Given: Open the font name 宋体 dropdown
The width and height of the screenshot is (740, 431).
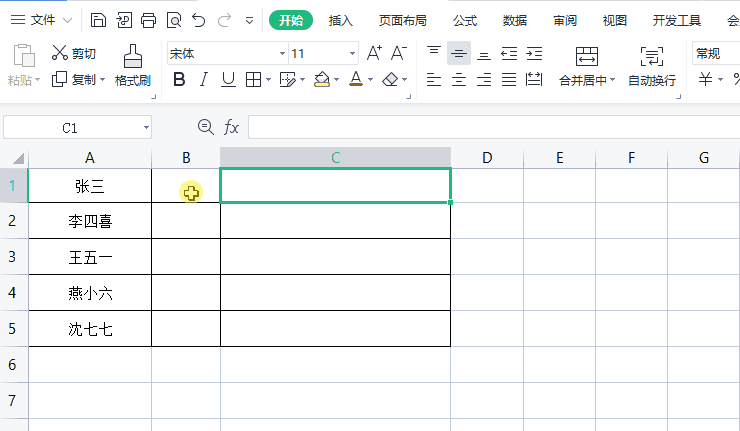Looking at the screenshot, I should tap(282, 53).
